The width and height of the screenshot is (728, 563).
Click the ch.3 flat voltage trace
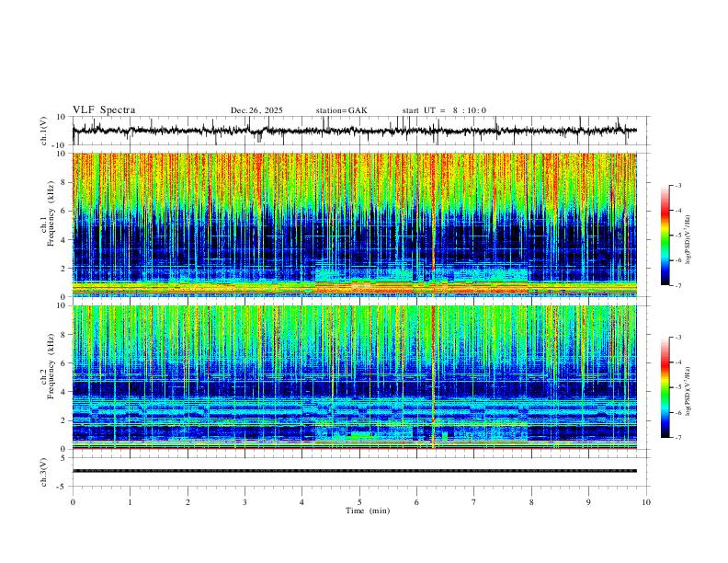tap(354, 471)
